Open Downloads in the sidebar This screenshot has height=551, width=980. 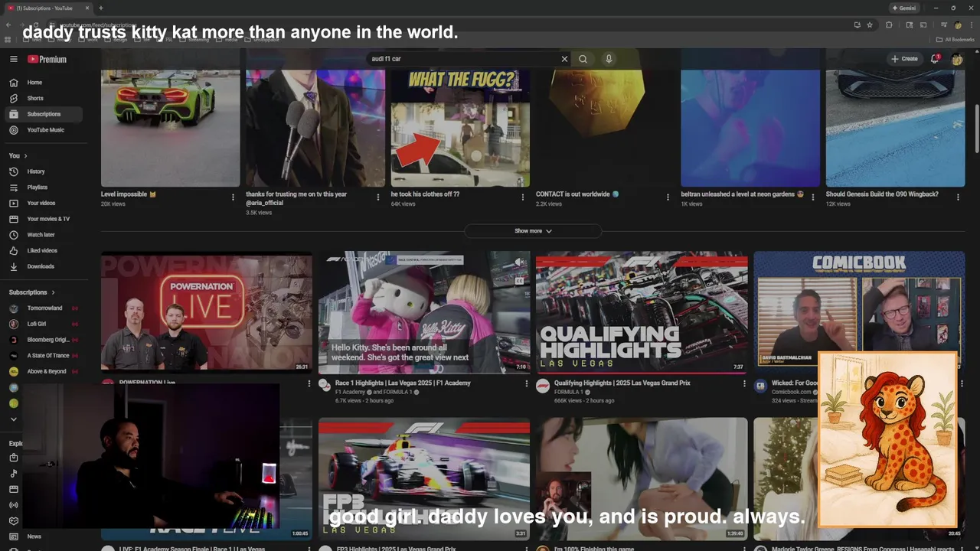44,266
